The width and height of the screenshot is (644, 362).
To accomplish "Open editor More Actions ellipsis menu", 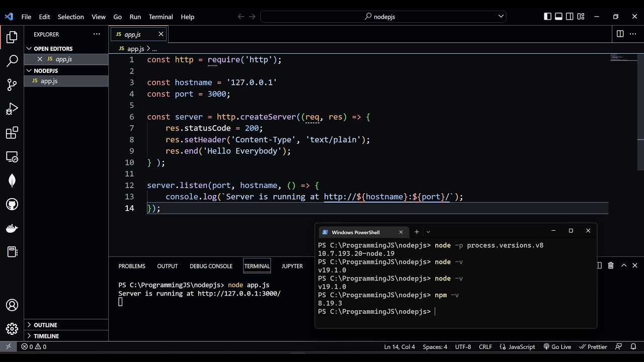I will [633, 34].
